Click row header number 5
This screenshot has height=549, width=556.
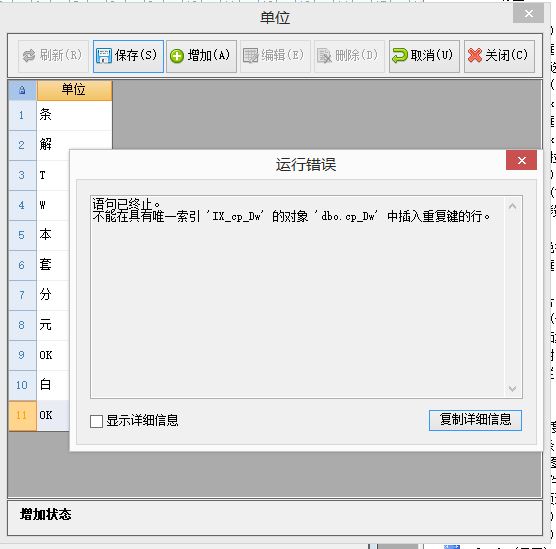point(22,235)
